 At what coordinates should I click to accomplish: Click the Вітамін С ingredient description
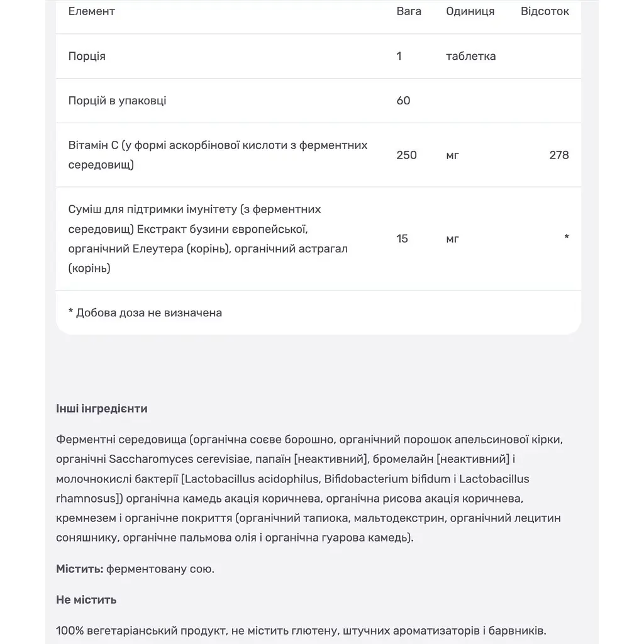(x=218, y=155)
